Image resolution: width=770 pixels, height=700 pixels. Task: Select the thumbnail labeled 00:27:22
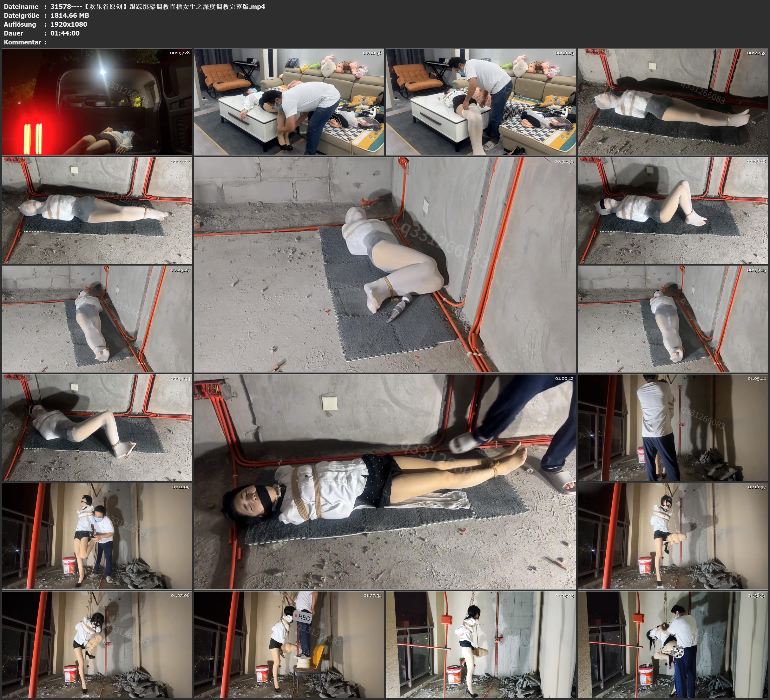click(x=97, y=210)
